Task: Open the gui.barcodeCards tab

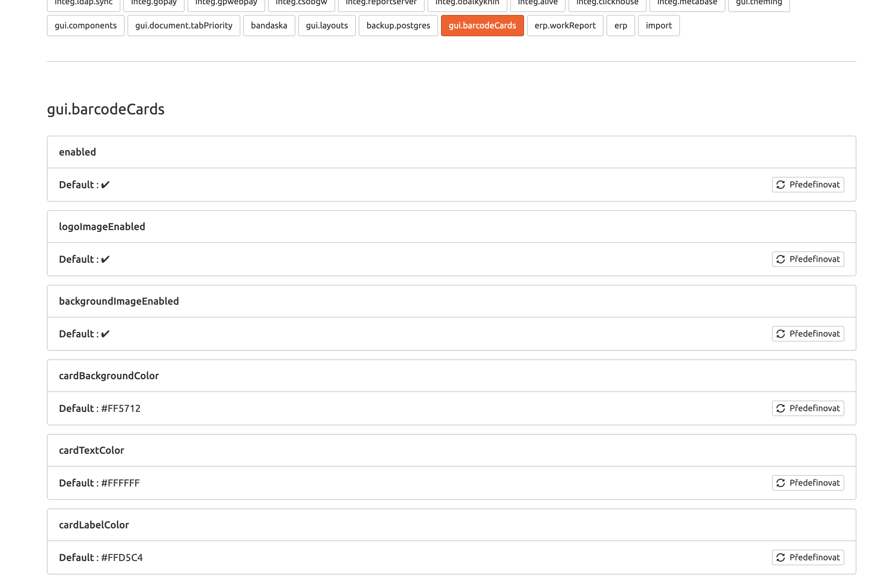Action: pyautogui.click(x=482, y=26)
